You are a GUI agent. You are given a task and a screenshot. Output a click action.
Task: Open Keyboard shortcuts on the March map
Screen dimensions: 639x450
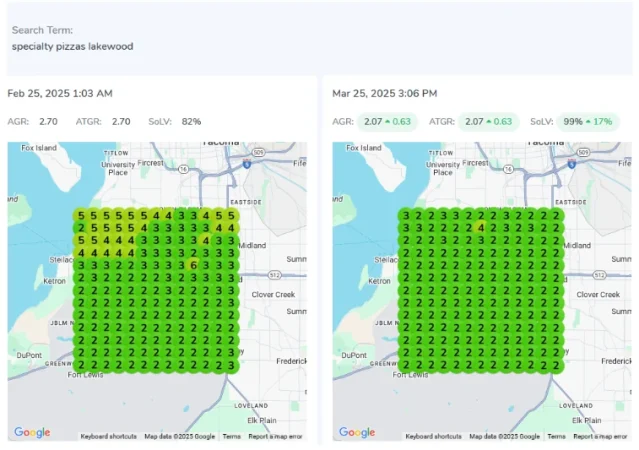tap(434, 436)
